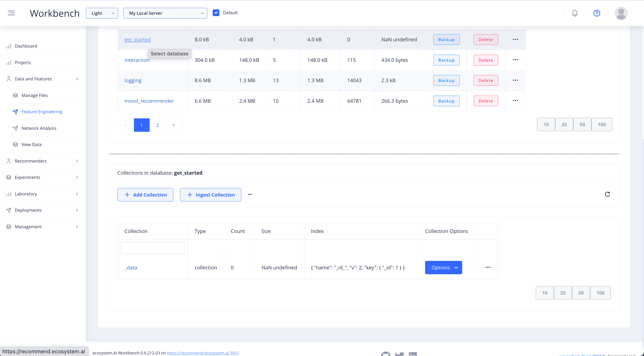Click the Network Analysis icon
The height and width of the screenshot is (356, 644).
[15, 128]
